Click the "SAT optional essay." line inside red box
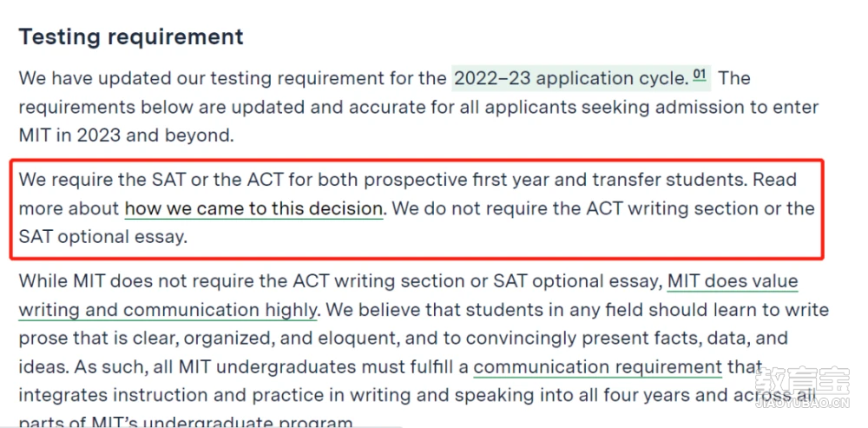Screen dimensions: 868x428 [x=103, y=237]
